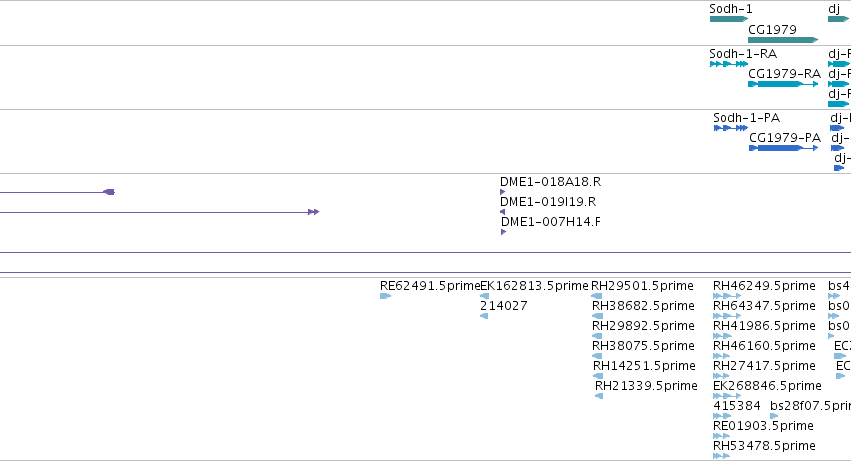Click the bs28f07.5prime EST glyph
The height and width of the screenshot is (461, 851).
coord(774,416)
